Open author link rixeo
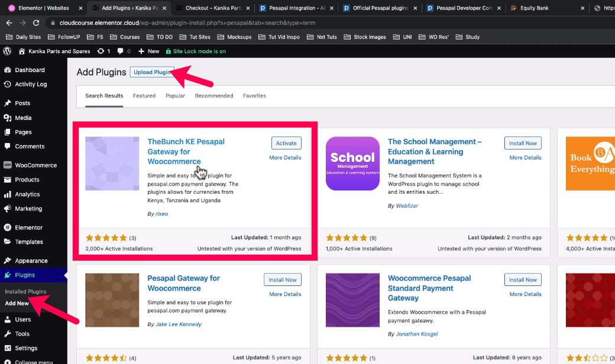 pos(161,214)
